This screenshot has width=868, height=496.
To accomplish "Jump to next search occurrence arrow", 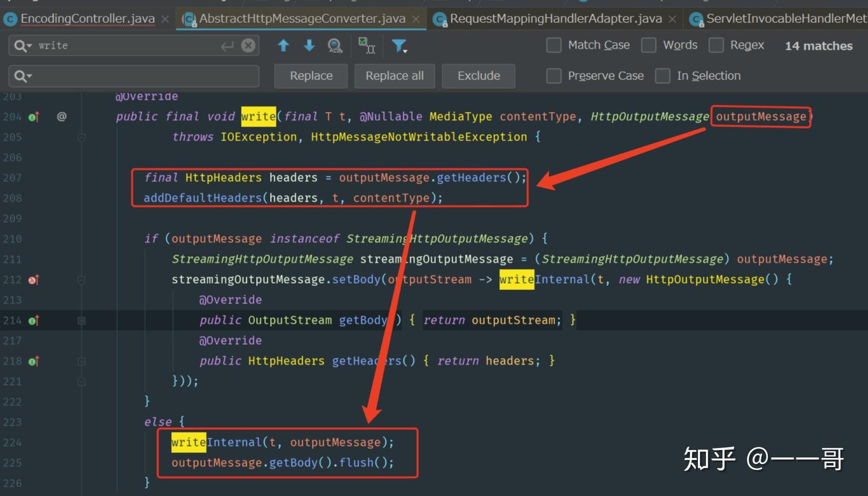I will click(309, 45).
